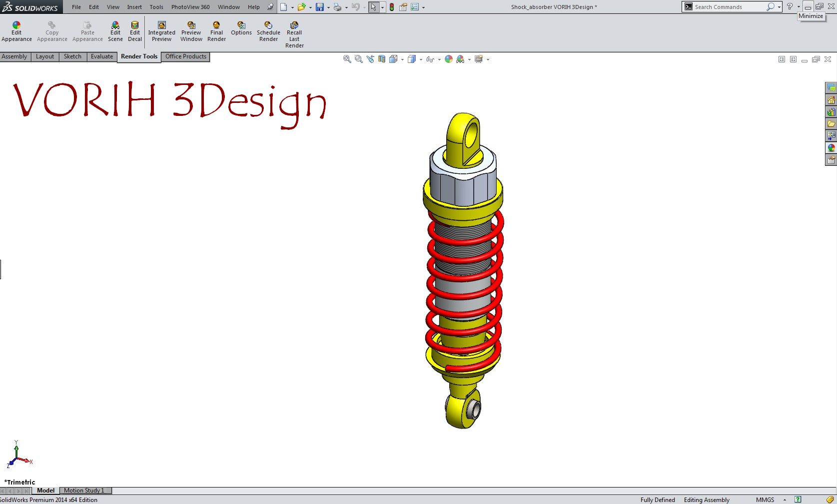This screenshot has width=837, height=504.
Task: Click the Display Style cube icon
Action: tap(412, 59)
